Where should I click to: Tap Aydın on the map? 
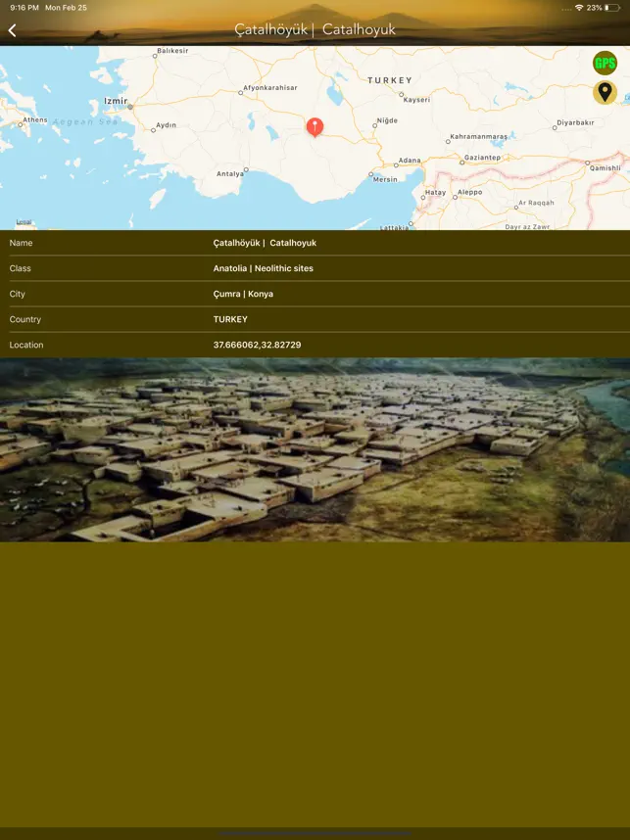[166, 125]
